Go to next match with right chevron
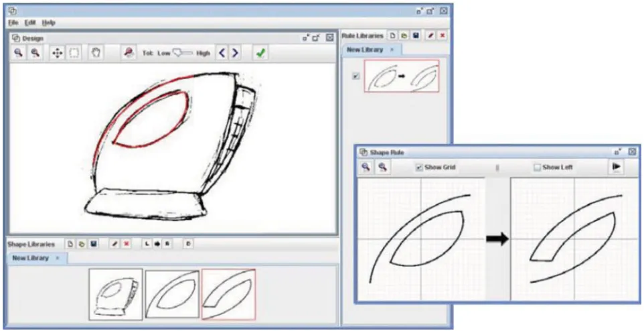644x331 pixels. point(235,53)
